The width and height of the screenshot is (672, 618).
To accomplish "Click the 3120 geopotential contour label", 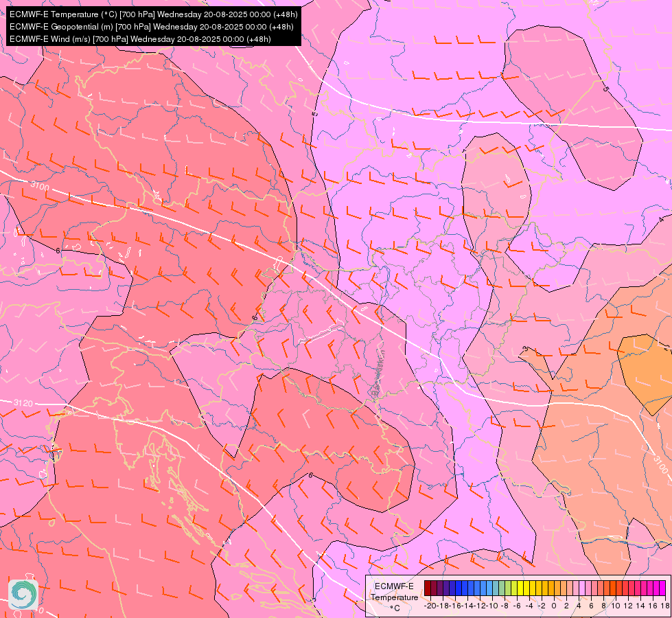I will click(23, 403).
